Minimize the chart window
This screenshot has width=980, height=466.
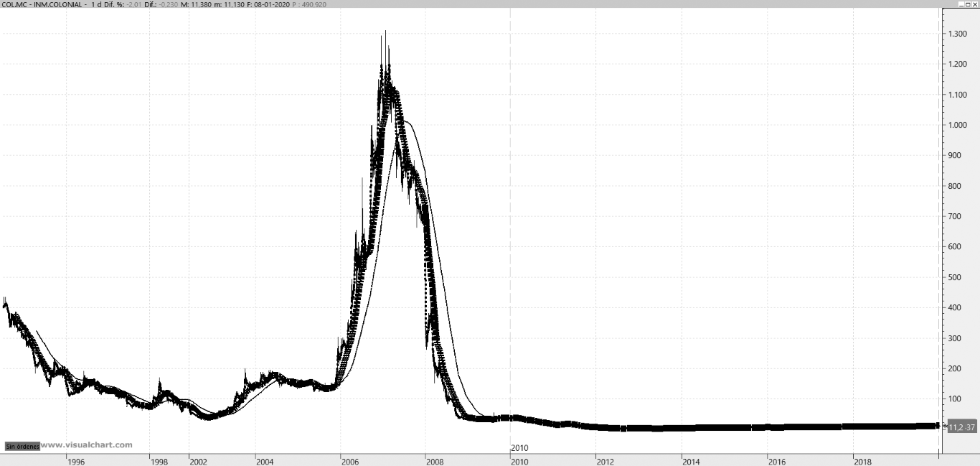click(x=961, y=4)
